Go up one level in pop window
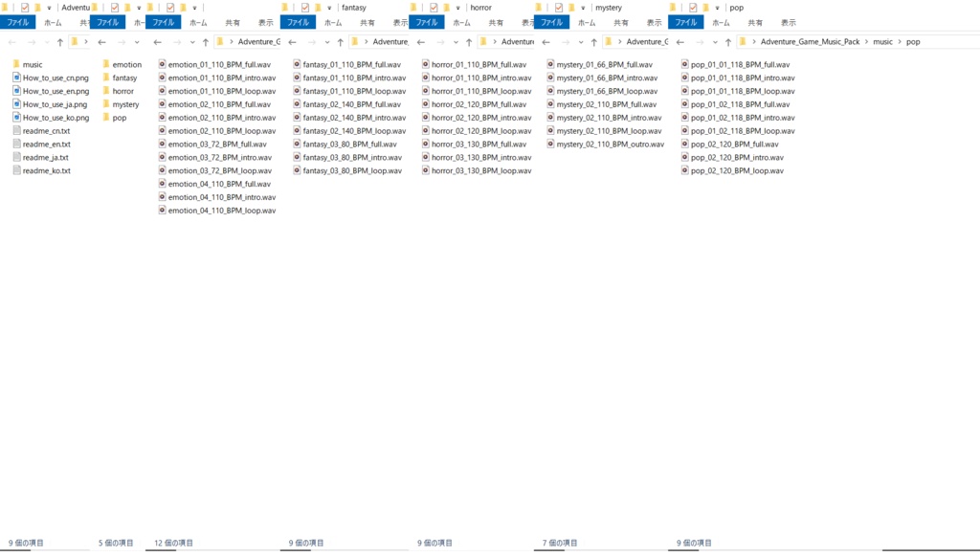 click(x=728, y=42)
